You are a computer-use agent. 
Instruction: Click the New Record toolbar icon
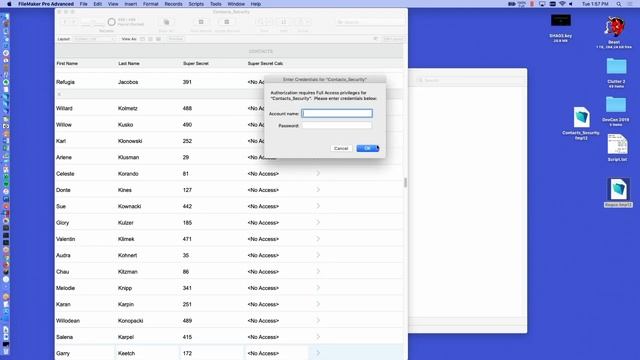(x=201, y=22)
